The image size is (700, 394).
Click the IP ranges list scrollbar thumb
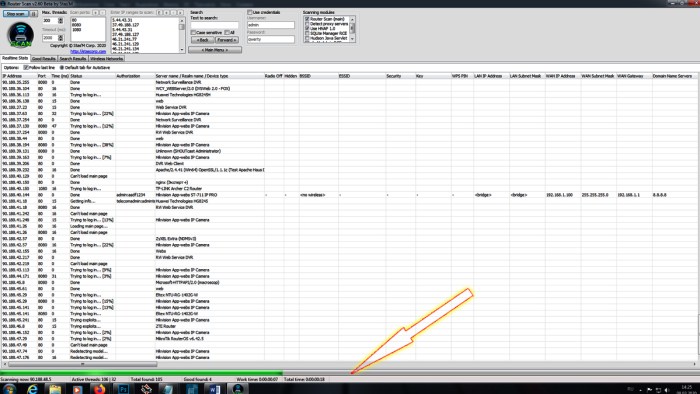tap(182, 27)
